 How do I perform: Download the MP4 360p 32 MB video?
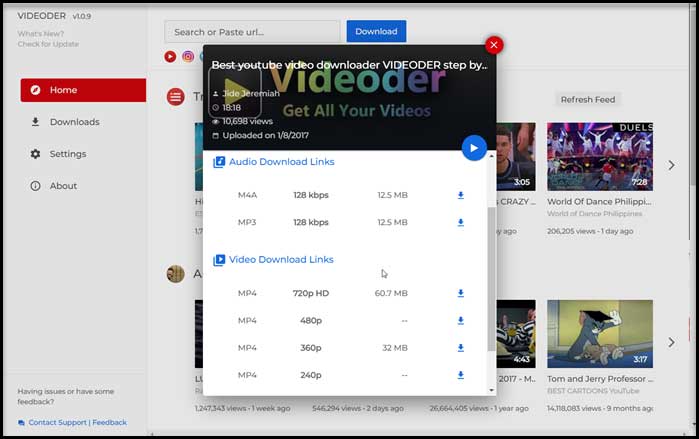click(x=461, y=348)
